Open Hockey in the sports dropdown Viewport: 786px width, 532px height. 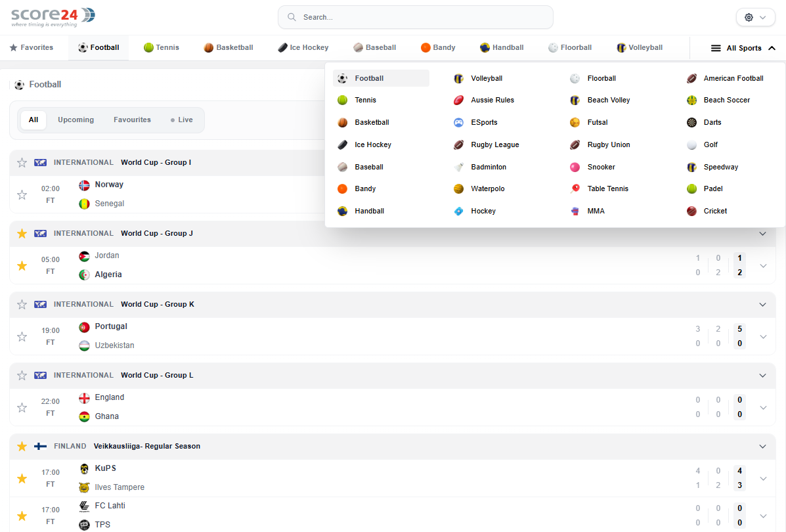475,211
